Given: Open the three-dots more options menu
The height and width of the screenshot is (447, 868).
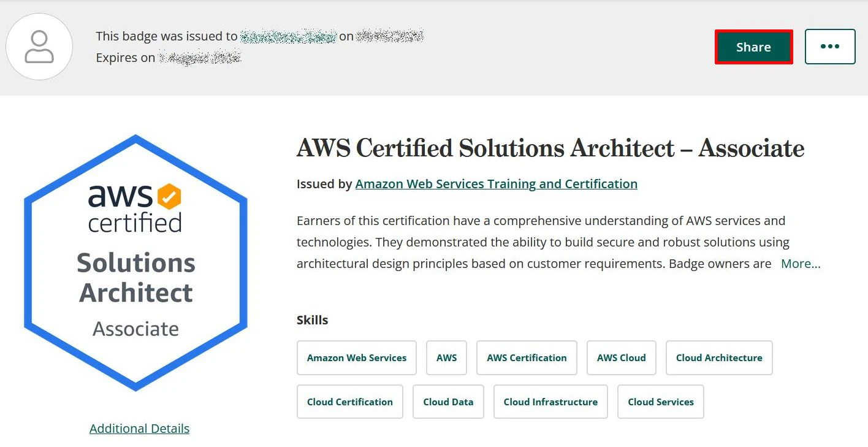Looking at the screenshot, I should click(x=830, y=47).
